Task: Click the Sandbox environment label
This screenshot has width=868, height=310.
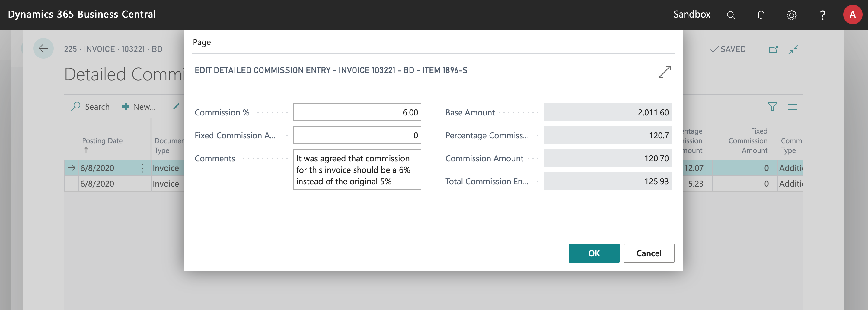Action: (x=691, y=14)
